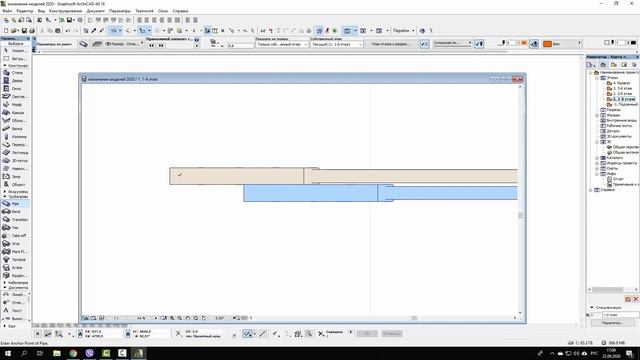Click the plan window's vertical scrollbar thumb

[520, 215]
